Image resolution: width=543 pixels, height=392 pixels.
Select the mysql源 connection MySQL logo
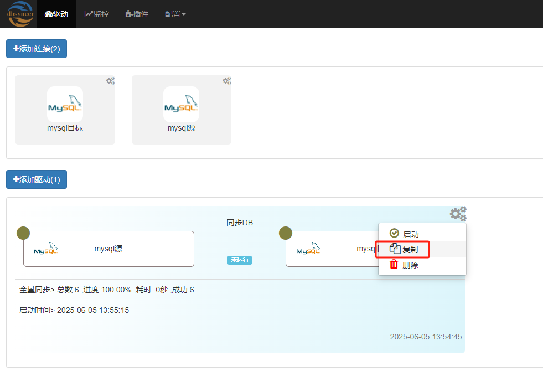coord(181,104)
